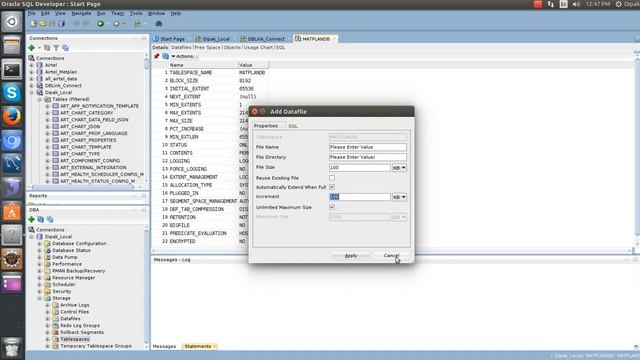Open Trash in the dock
This screenshot has width=640, height=360.
[11, 347]
